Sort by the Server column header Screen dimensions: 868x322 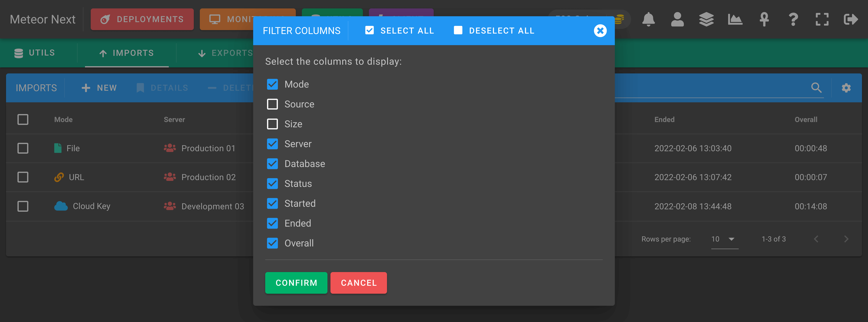click(174, 119)
